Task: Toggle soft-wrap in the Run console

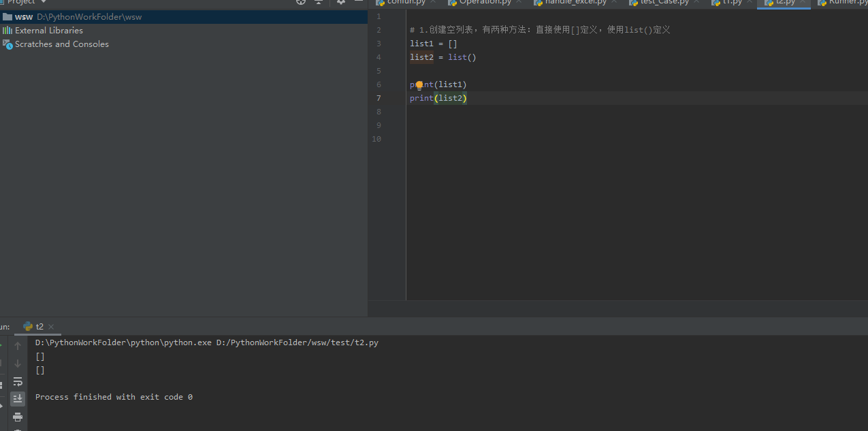Action: (17, 381)
